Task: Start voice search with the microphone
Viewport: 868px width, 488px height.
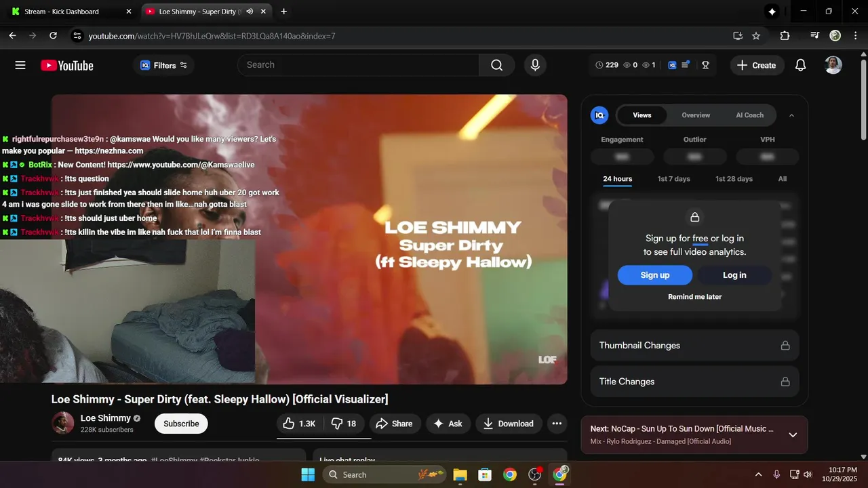Action: [535, 65]
